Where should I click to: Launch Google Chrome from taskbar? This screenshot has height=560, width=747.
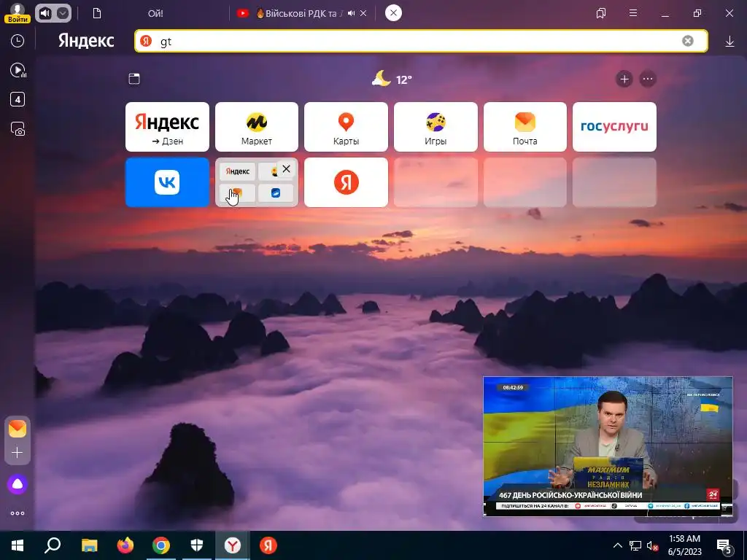[161, 545]
